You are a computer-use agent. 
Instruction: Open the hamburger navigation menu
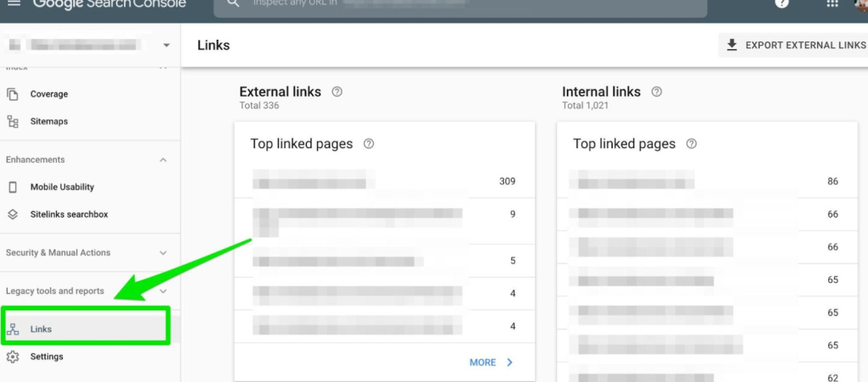tap(14, 3)
